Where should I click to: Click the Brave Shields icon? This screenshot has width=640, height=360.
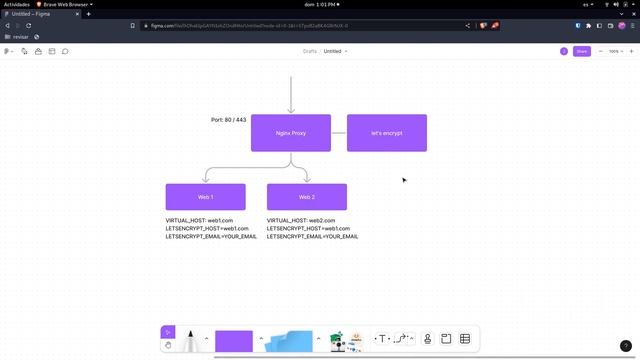tap(483, 26)
